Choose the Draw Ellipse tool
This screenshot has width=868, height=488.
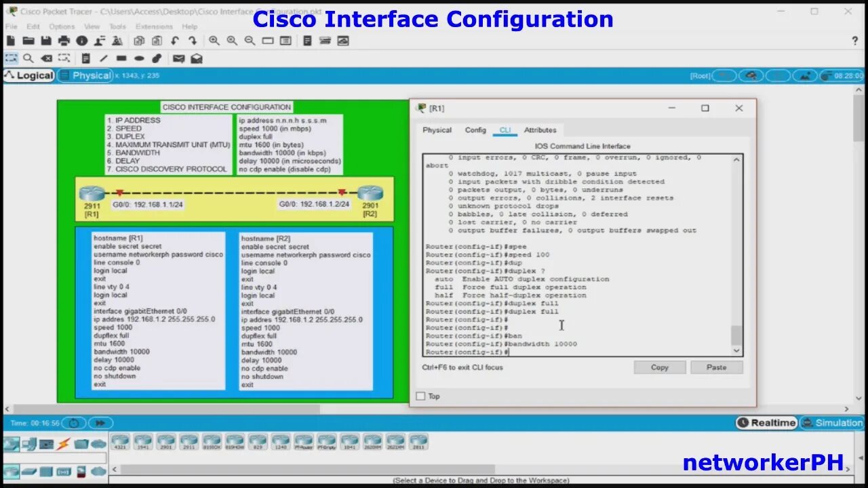(139, 58)
